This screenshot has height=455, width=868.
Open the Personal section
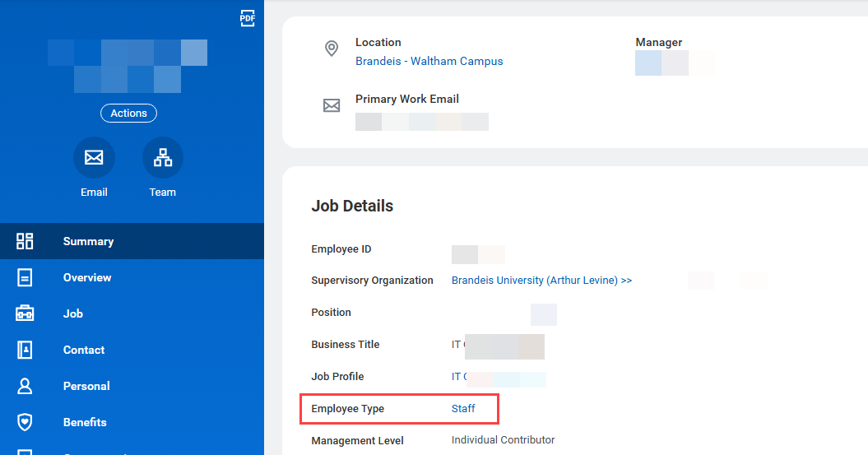(132, 386)
